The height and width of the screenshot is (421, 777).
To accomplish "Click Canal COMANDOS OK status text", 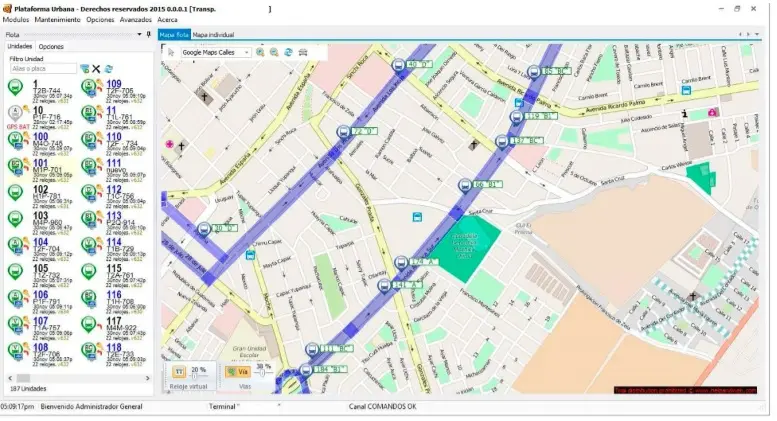I will coord(383,407).
